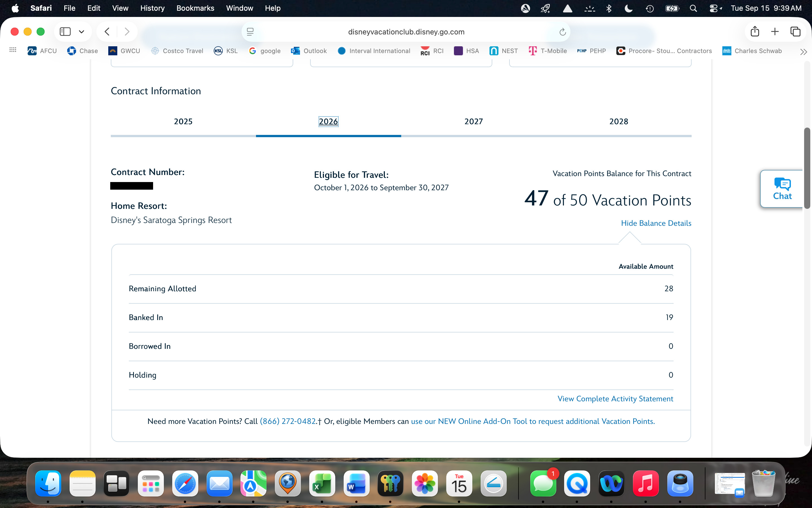This screenshot has height=508, width=812.
Task: Reload the Disney Vacation Club page
Action: pos(562,32)
